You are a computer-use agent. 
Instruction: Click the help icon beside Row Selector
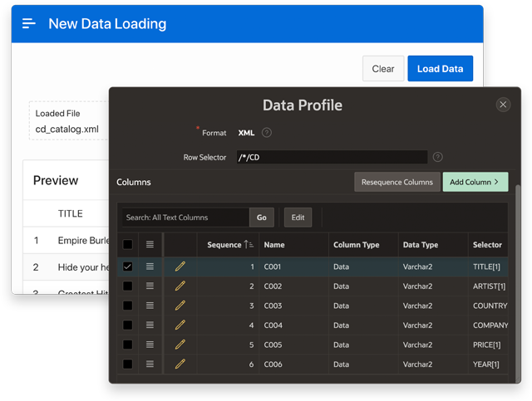(438, 157)
